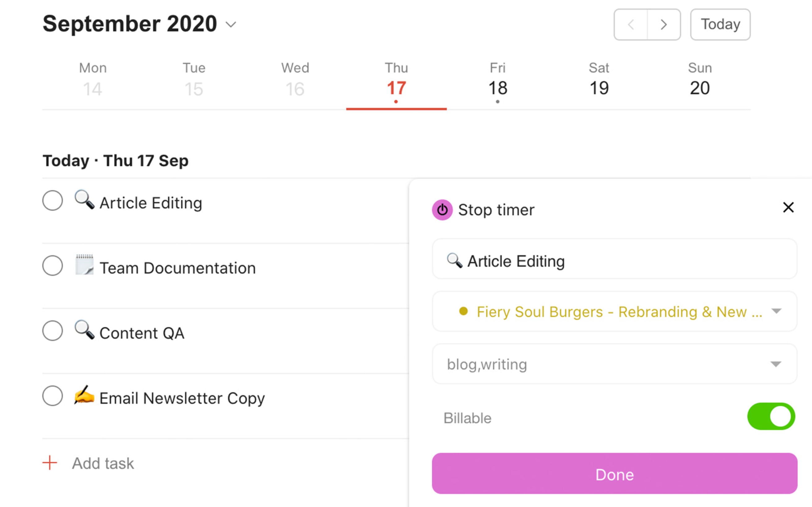Image resolution: width=812 pixels, height=507 pixels.
Task: Click the Today button
Action: pyautogui.click(x=720, y=24)
